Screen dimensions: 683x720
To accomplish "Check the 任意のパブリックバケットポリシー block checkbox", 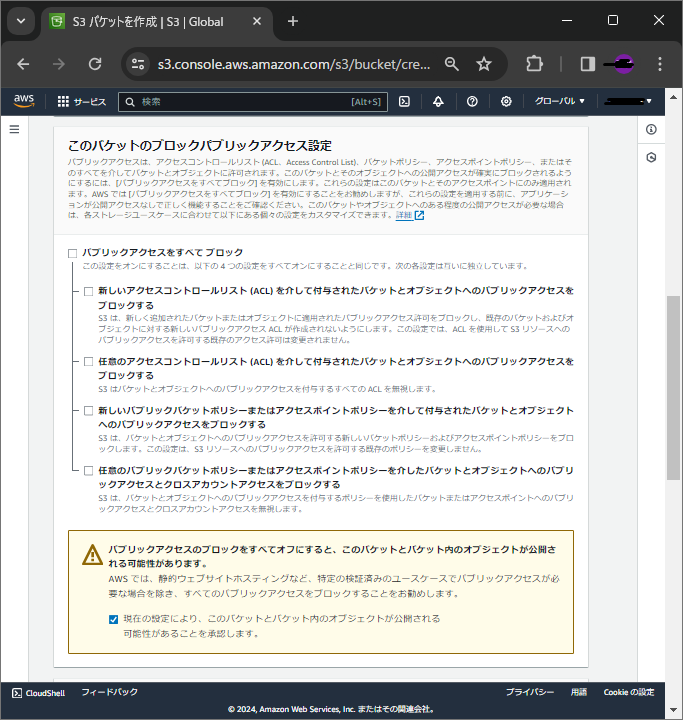I will (89, 471).
